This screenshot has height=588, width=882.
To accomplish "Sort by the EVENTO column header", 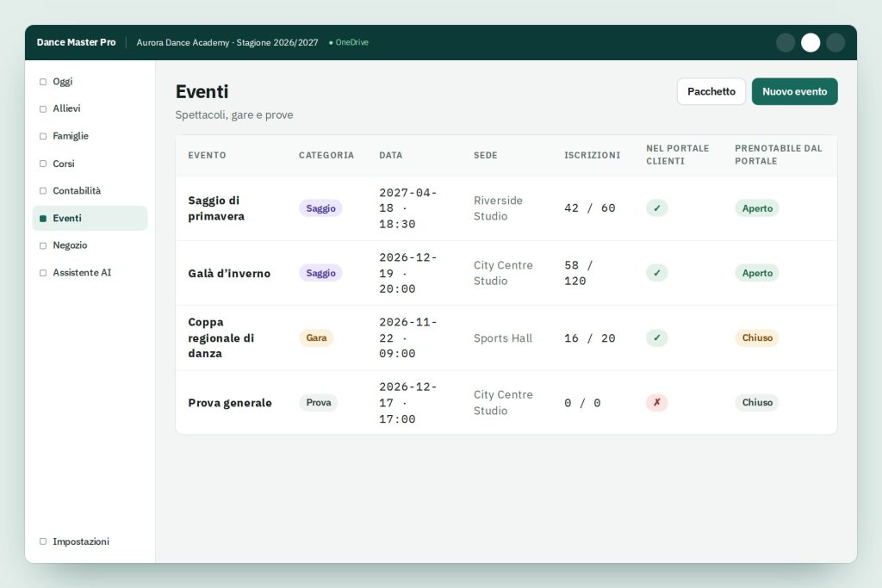I will click(x=207, y=155).
